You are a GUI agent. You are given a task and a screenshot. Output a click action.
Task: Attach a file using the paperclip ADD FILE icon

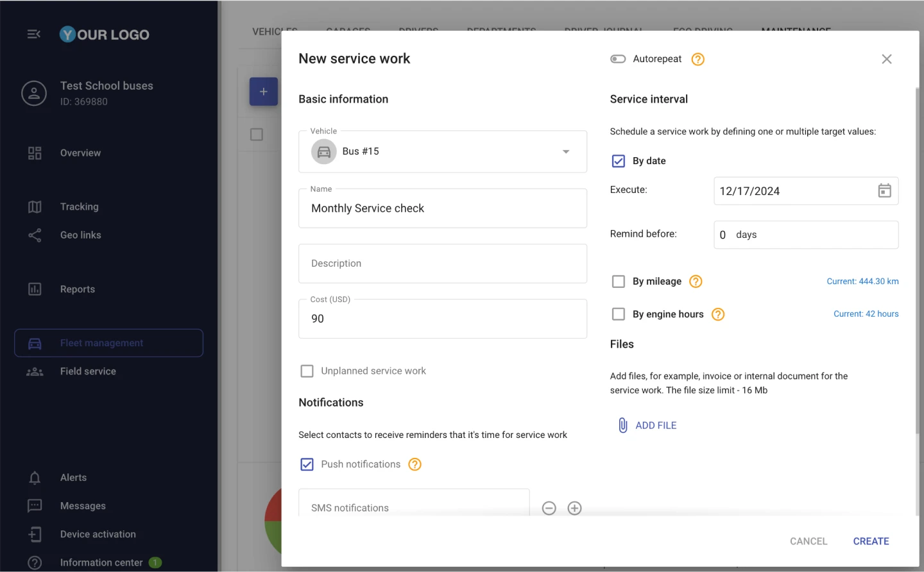click(622, 425)
